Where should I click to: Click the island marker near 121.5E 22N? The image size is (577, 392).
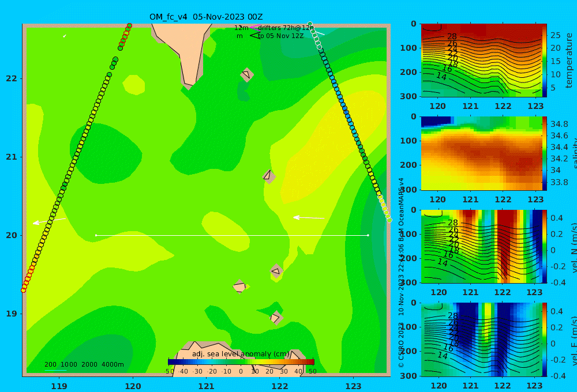pos(247,75)
